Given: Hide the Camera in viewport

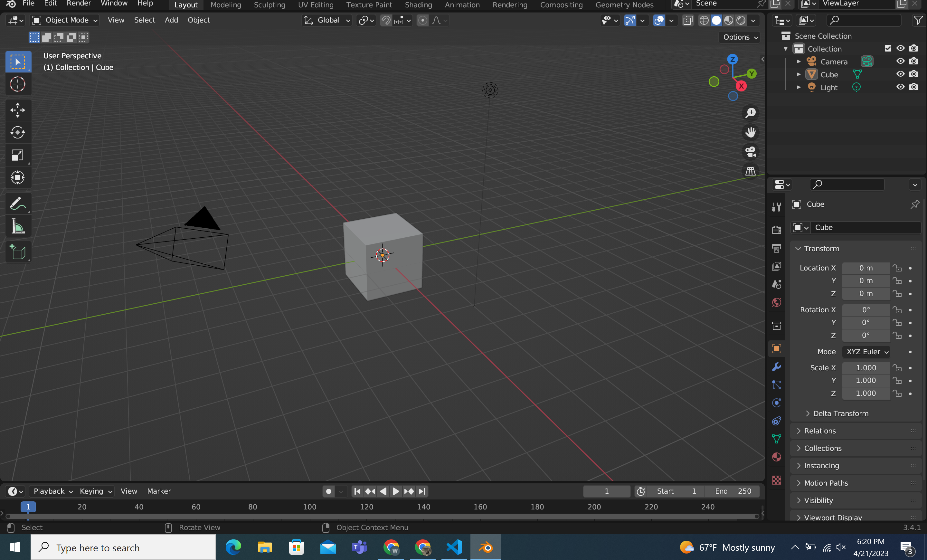Looking at the screenshot, I should (900, 61).
